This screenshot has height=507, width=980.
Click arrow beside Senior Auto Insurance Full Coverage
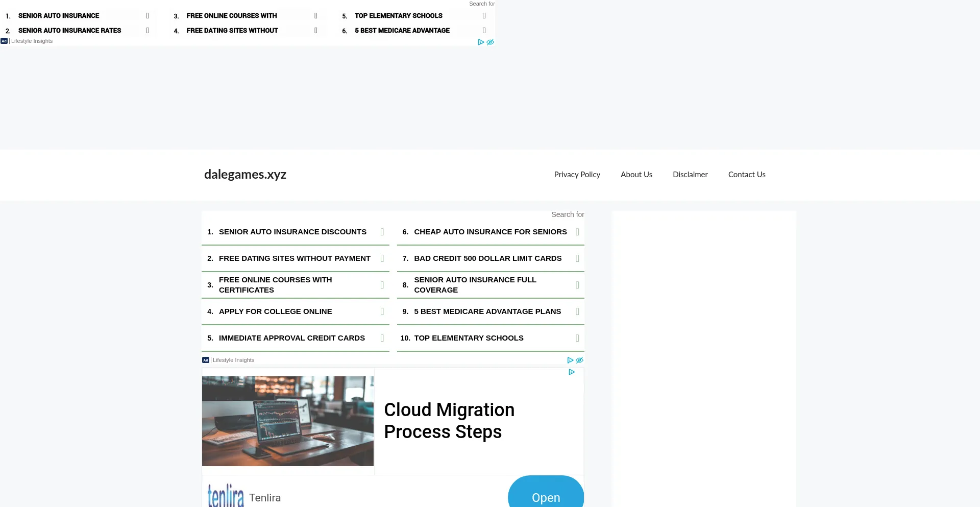click(x=577, y=285)
